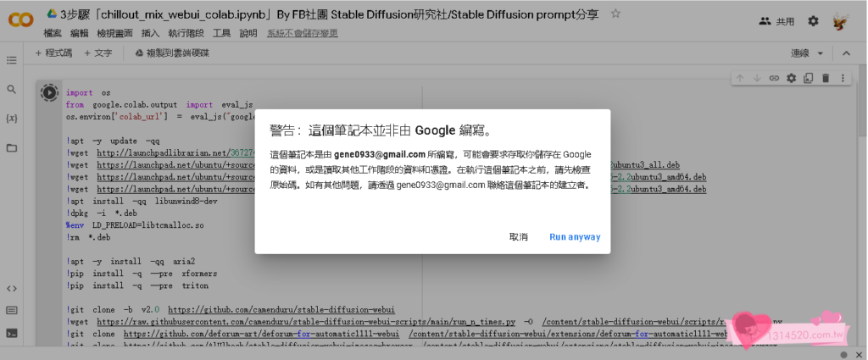Collapse the header with chevron-up arrow
Viewport: 868px width, 360px height.
click(845, 53)
